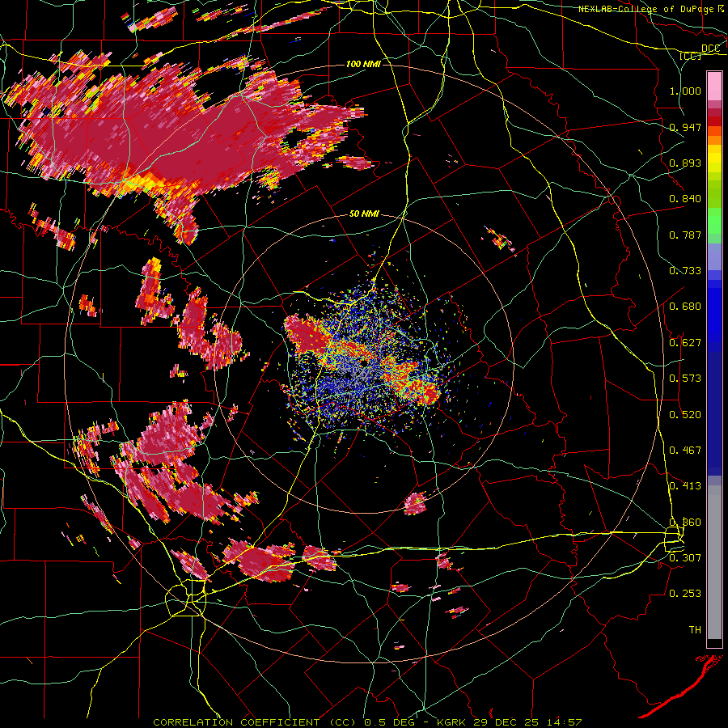Click the 0.307 scale value
The image size is (728, 728).
685,558
